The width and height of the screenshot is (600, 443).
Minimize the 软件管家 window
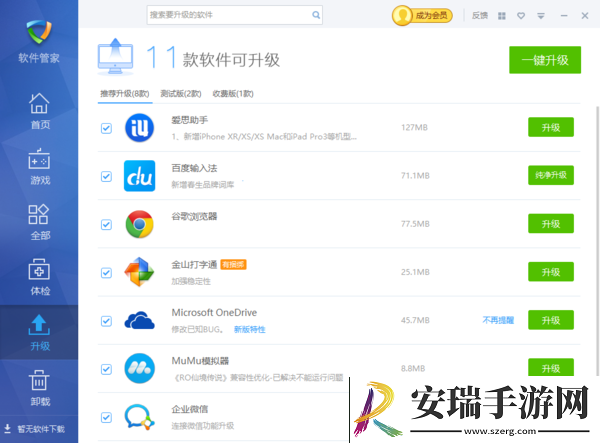[x=564, y=16]
